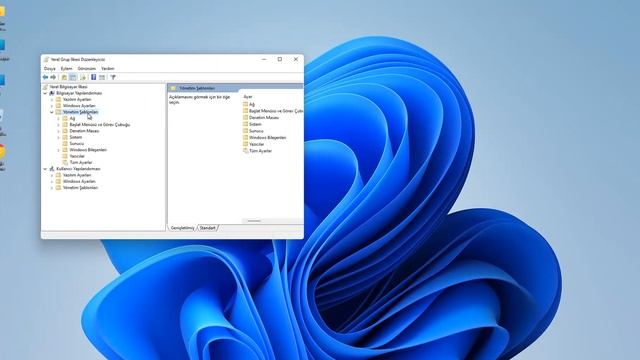Open the Görünüm menu

87,69
